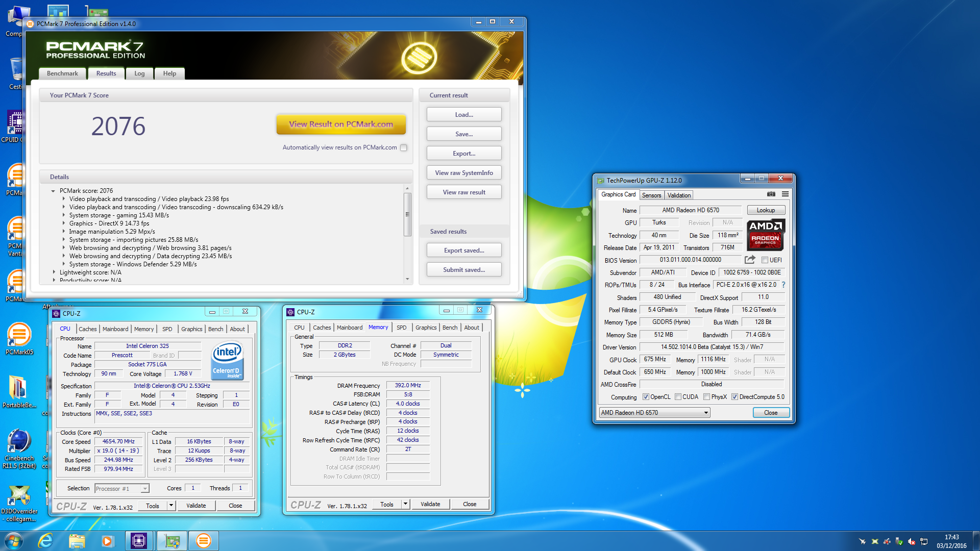
Task: Click the Intel Celeron D logo in CPU-Z
Action: tap(227, 361)
